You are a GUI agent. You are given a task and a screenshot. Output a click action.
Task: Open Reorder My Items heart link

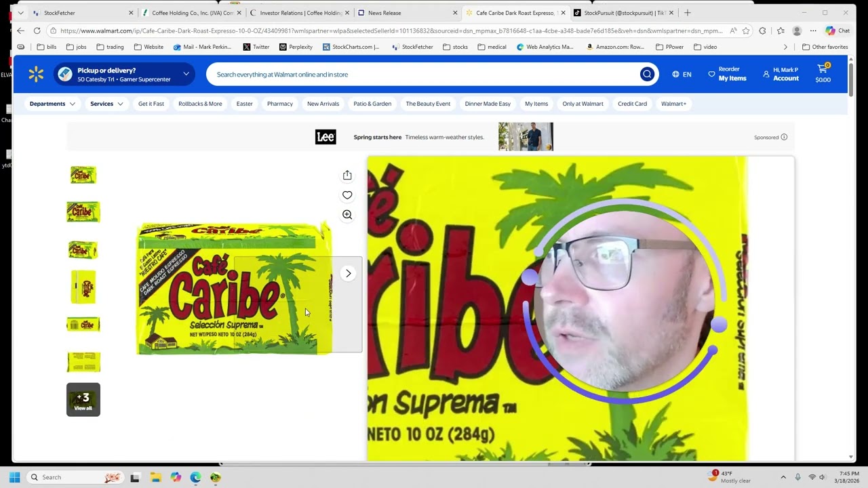(x=727, y=74)
